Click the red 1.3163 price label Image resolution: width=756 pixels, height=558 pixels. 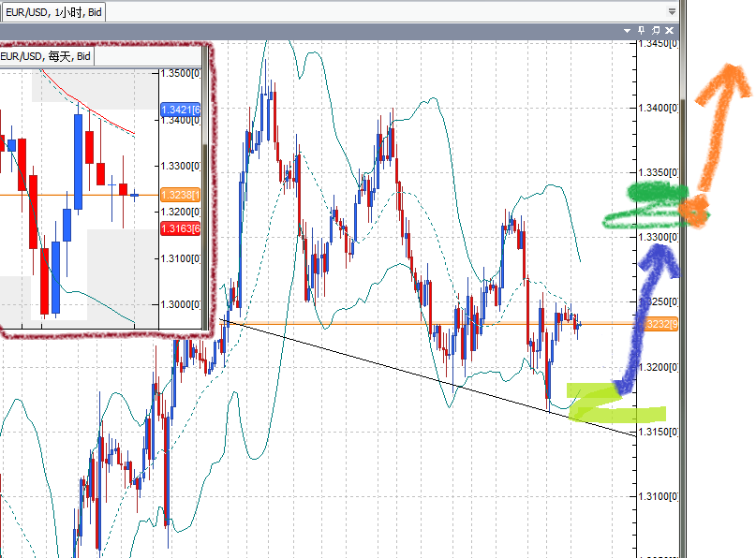(x=180, y=228)
